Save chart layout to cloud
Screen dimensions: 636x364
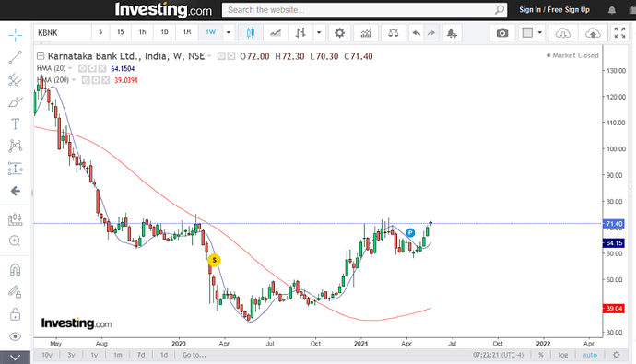tap(593, 33)
